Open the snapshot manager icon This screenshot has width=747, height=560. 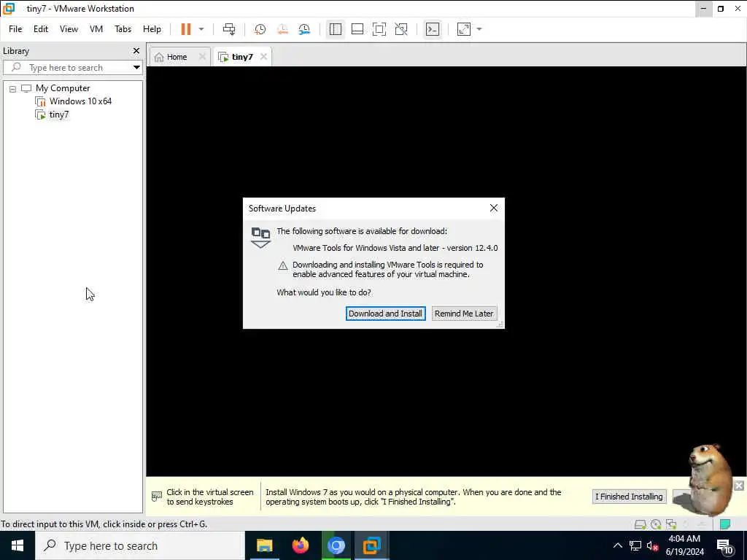(x=304, y=29)
